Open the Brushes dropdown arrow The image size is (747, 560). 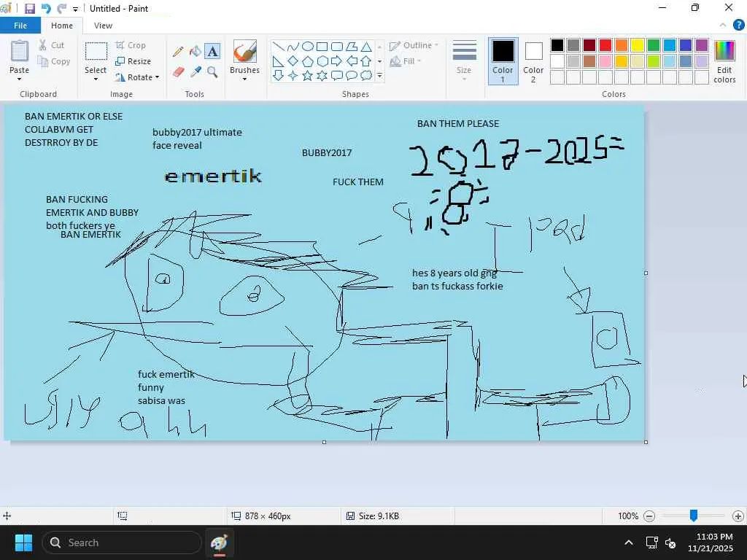244,79
